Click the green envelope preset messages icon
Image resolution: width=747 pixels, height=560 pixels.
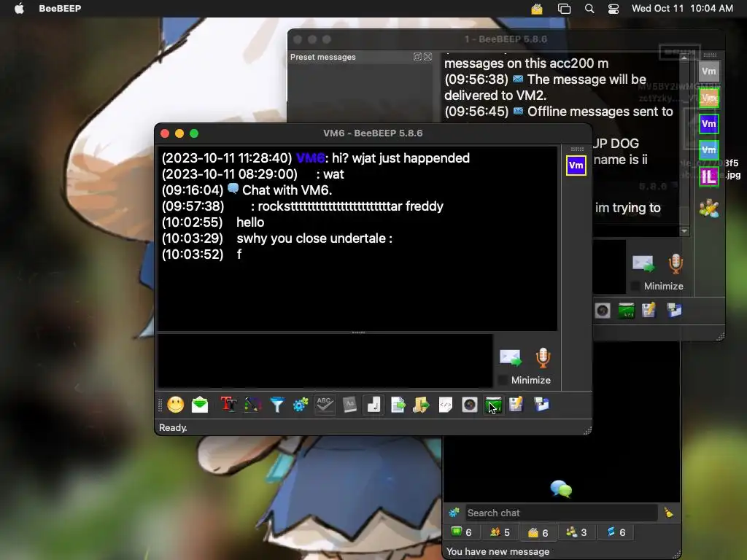click(200, 405)
